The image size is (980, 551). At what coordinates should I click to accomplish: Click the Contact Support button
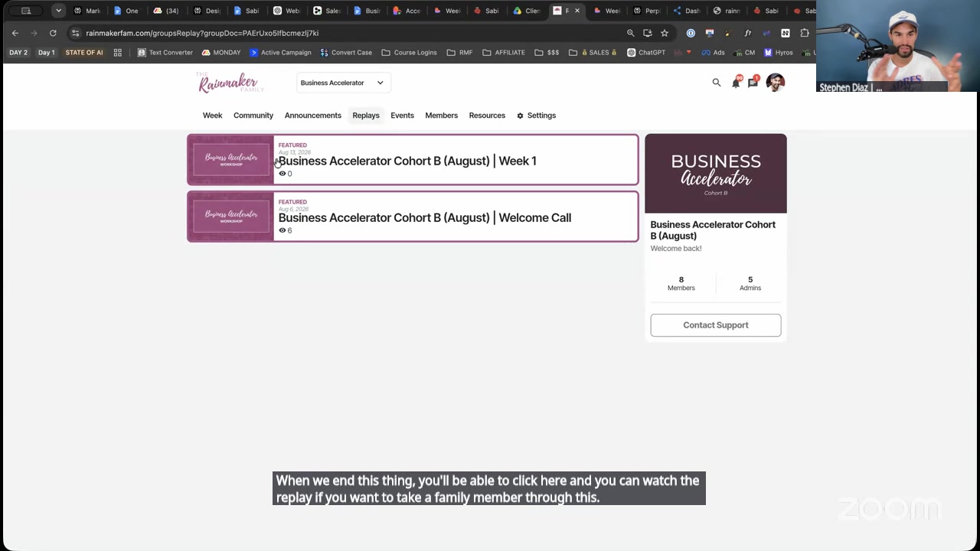[716, 325]
